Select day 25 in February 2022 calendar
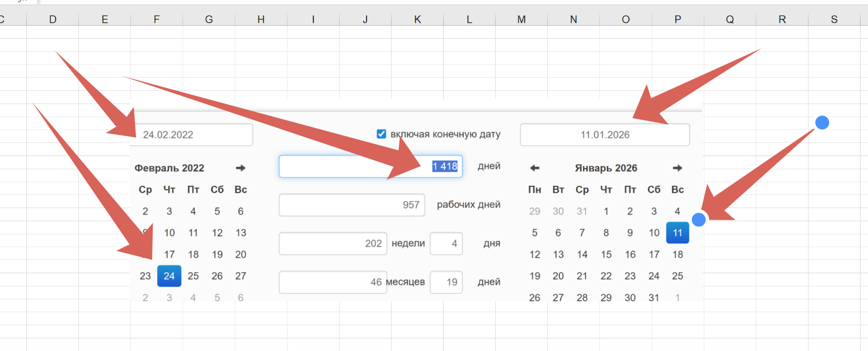 (x=193, y=276)
